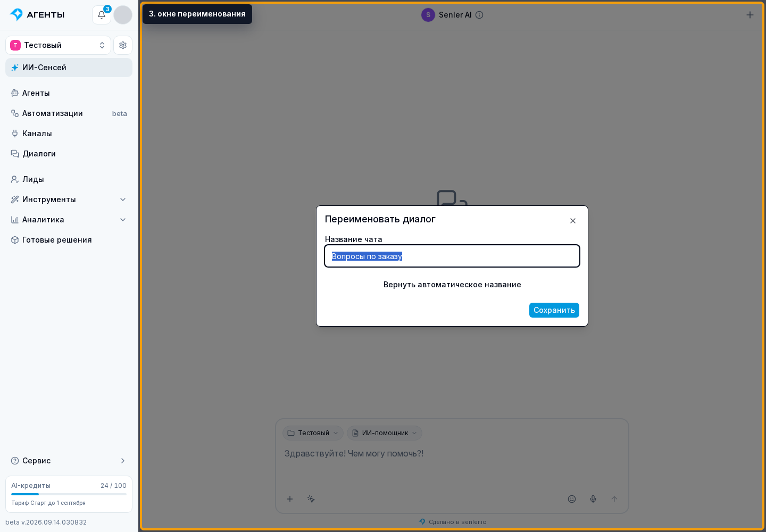Open the notifications bell

click(102, 15)
